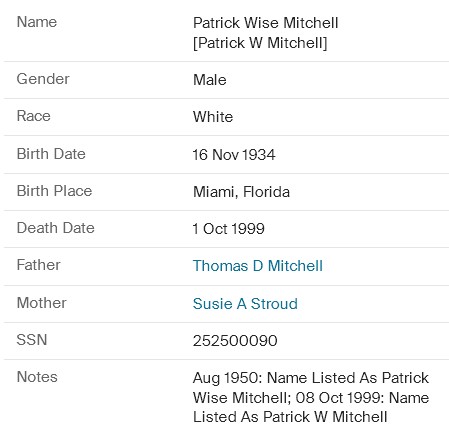Click the Birth Place label

54,191
